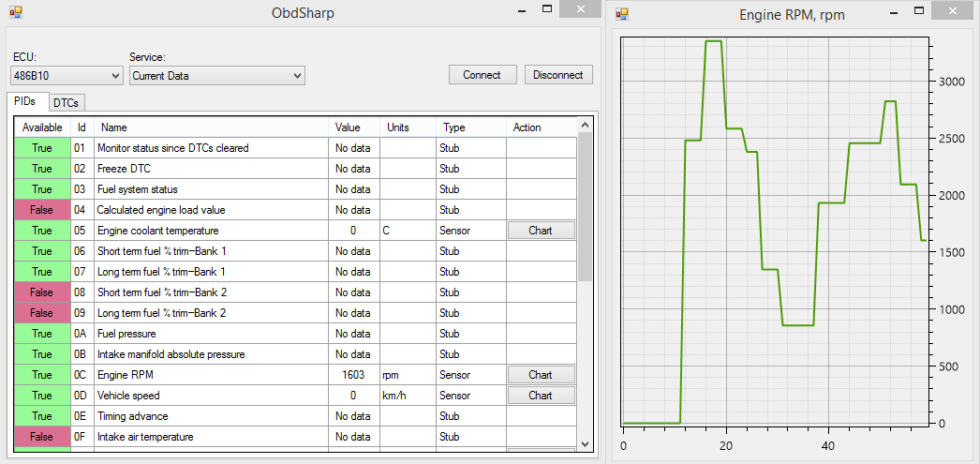980x464 pixels.
Task: Select the 'Freeze DTC' name cell
Action: pyautogui.click(x=211, y=169)
